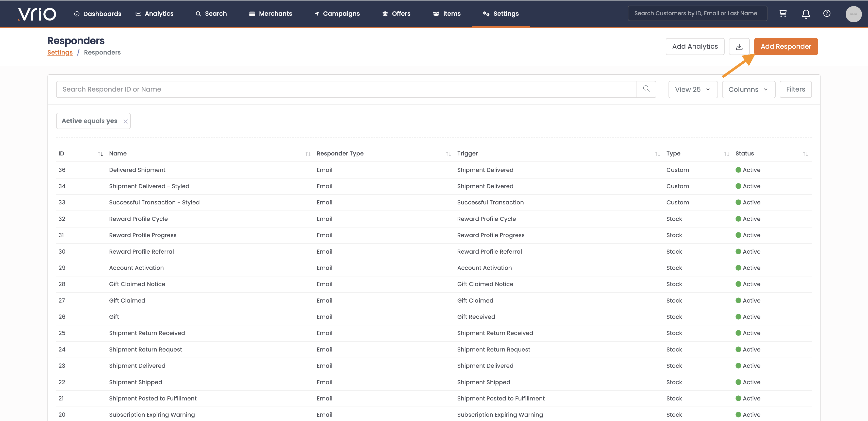The width and height of the screenshot is (868, 421).
Task: Click the download export icon button
Action: 739,46
